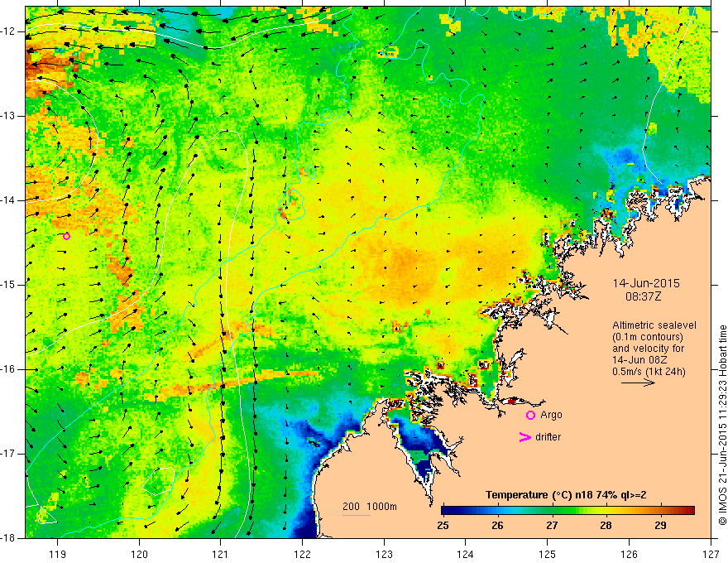Click the cyan 200m isobath legend line
728x563 pixels.
tap(356, 515)
